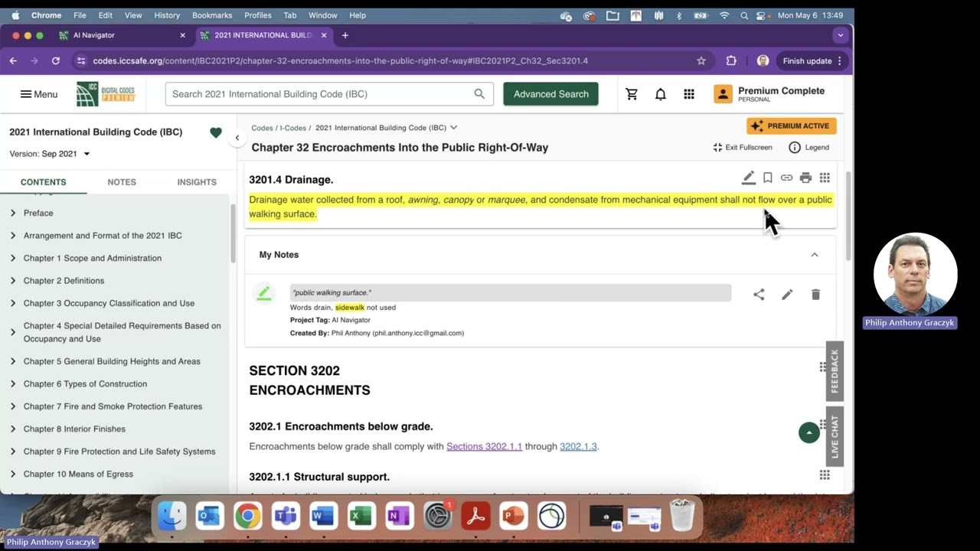Screen dimensions: 980x551
Task: Click Finish update in Chrome
Action: (812, 60)
